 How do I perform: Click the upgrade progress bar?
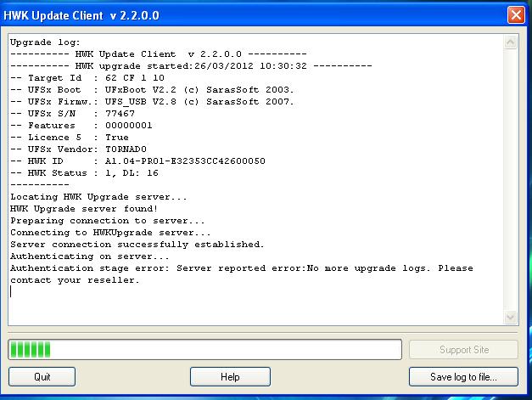point(205,349)
